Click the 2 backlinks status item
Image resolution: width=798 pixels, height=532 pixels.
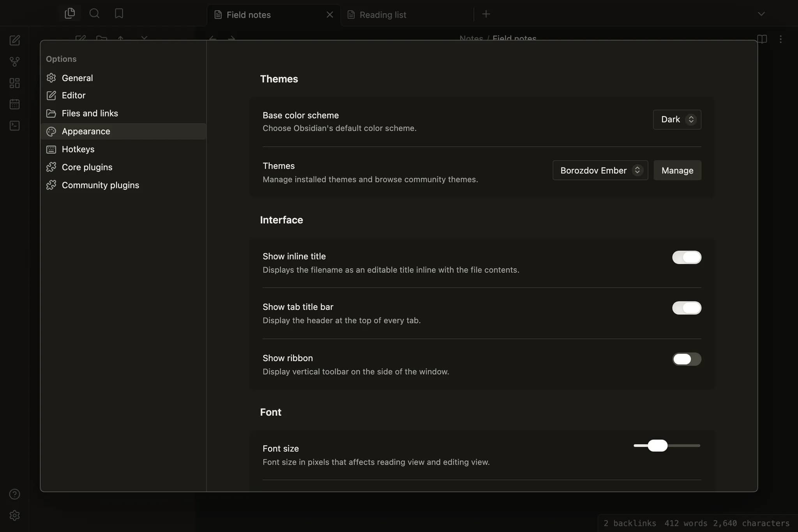[x=630, y=523]
